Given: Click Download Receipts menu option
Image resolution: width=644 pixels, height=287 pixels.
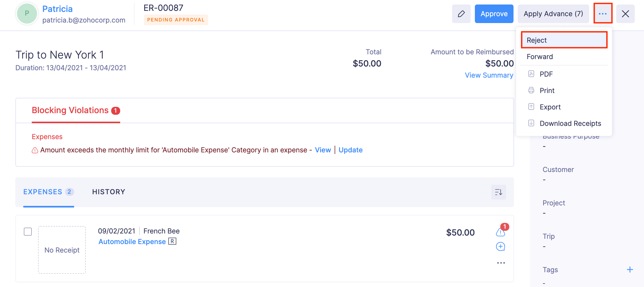Looking at the screenshot, I should [570, 123].
